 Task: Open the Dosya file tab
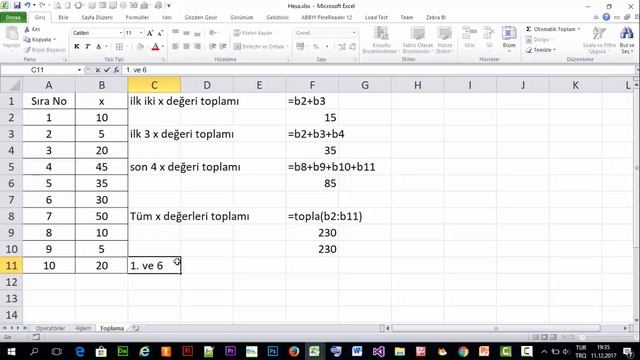[13, 18]
